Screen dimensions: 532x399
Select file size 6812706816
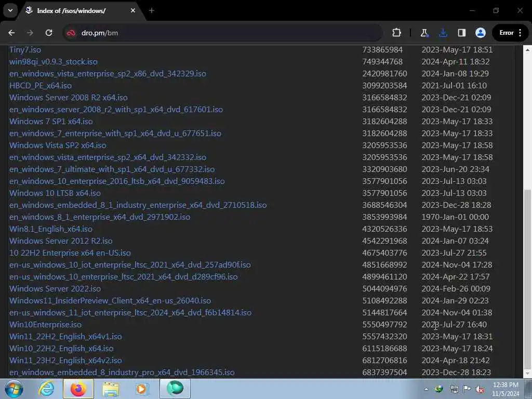click(384, 361)
